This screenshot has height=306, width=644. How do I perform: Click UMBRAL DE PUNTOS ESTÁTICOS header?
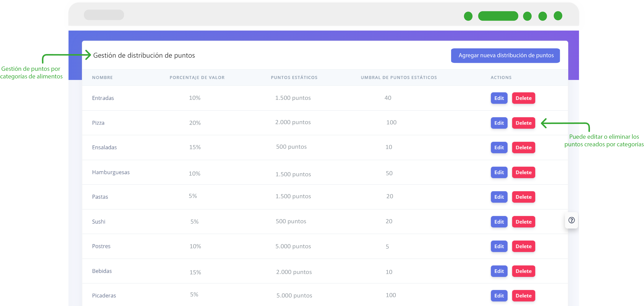point(399,77)
